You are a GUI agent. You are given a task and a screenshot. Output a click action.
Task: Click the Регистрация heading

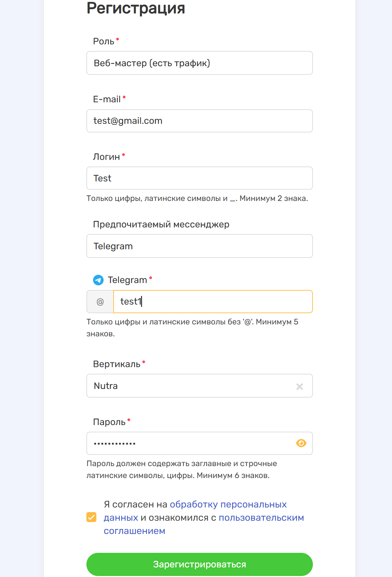(x=136, y=8)
